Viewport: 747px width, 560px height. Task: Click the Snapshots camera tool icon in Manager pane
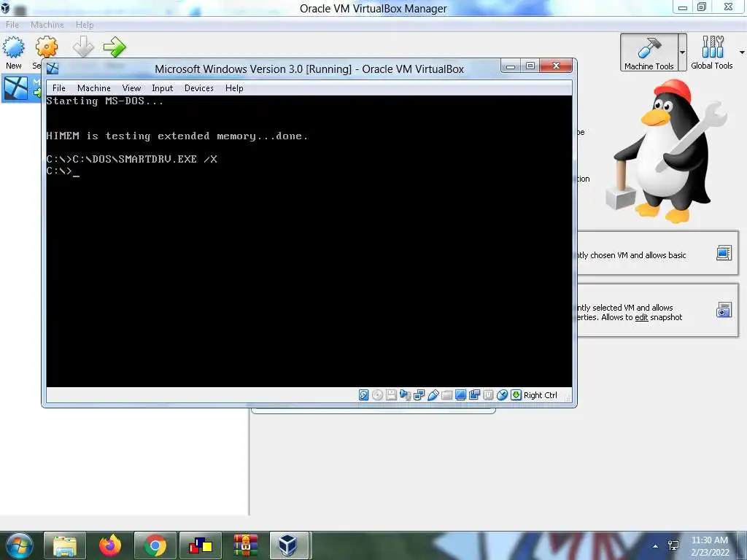click(x=724, y=310)
